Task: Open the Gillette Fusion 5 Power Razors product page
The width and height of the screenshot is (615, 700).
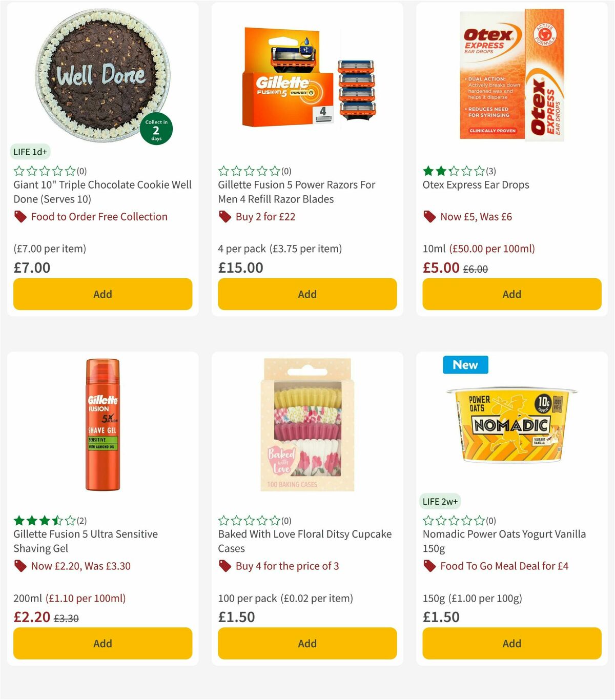Action: click(x=296, y=192)
